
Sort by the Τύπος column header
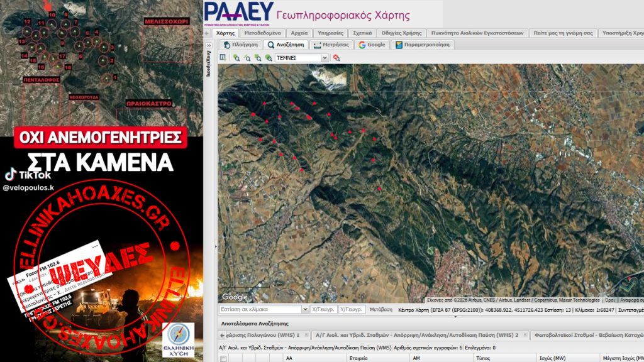[504, 358]
